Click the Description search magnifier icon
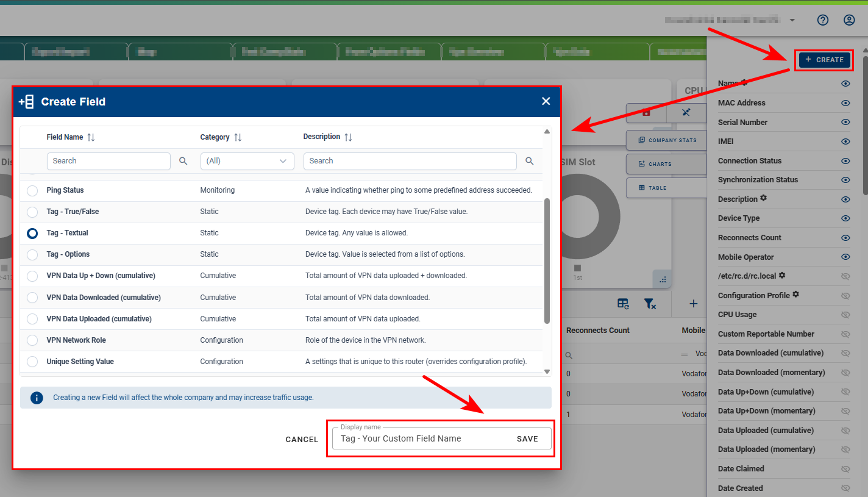 click(529, 161)
